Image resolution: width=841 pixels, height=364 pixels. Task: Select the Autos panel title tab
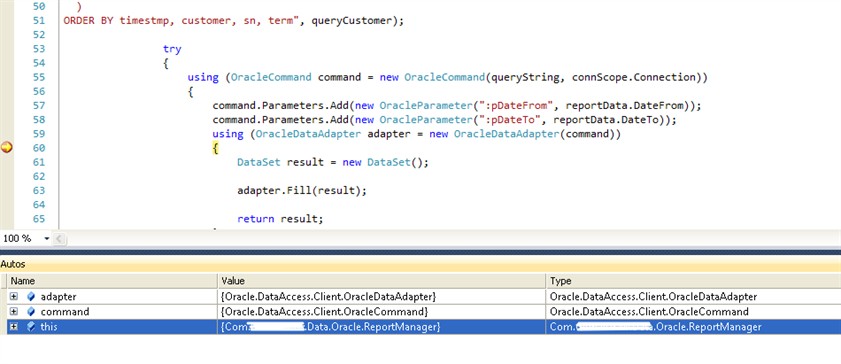pyautogui.click(x=13, y=264)
